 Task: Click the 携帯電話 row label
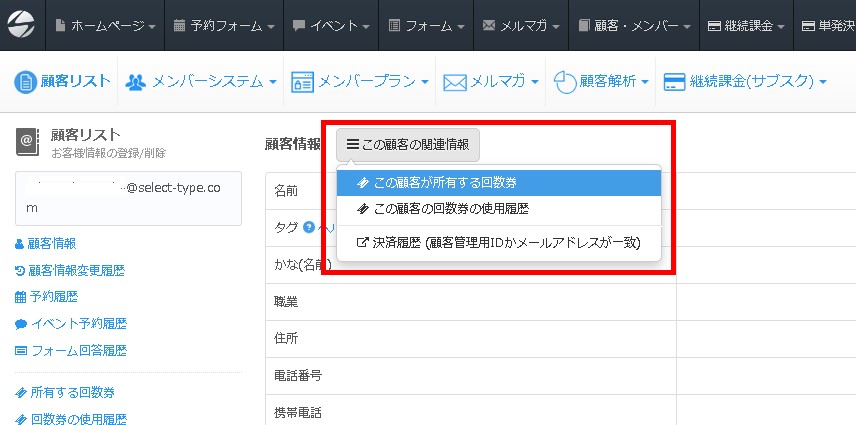(298, 413)
